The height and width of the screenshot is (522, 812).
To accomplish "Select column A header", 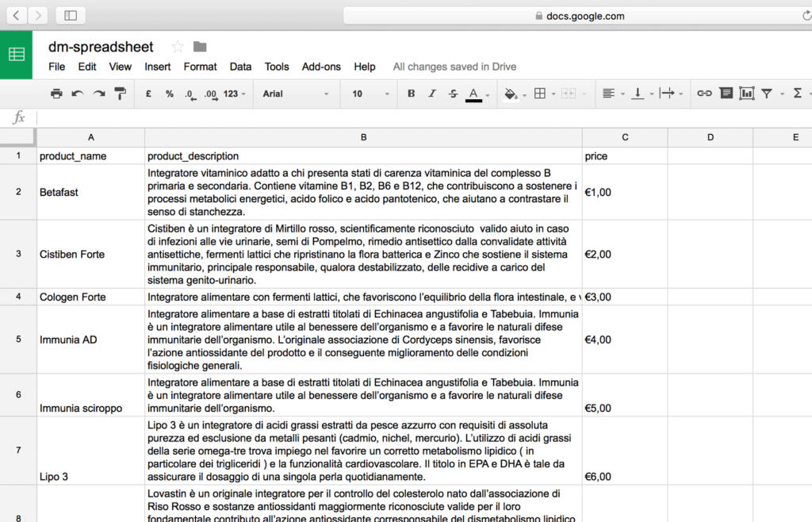I will [x=90, y=137].
